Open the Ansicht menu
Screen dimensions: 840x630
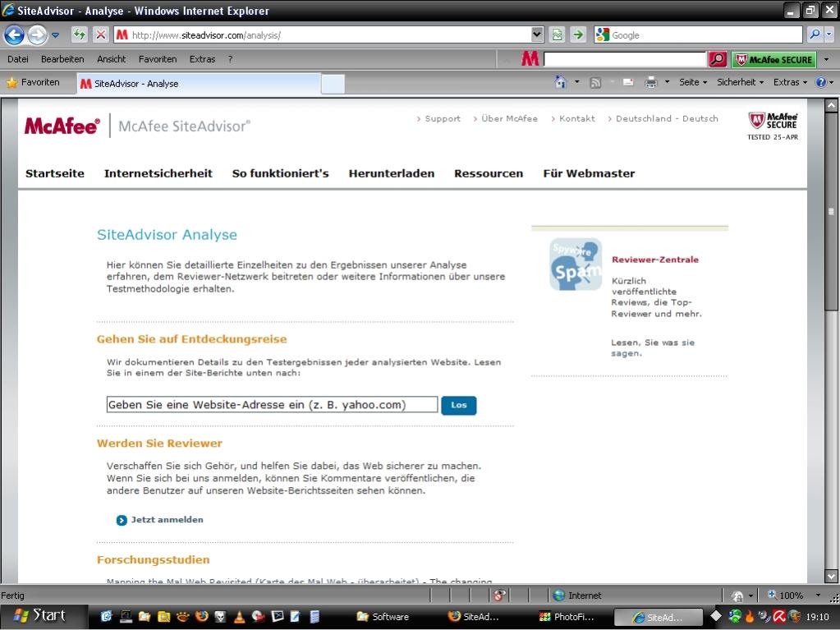tap(111, 59)
